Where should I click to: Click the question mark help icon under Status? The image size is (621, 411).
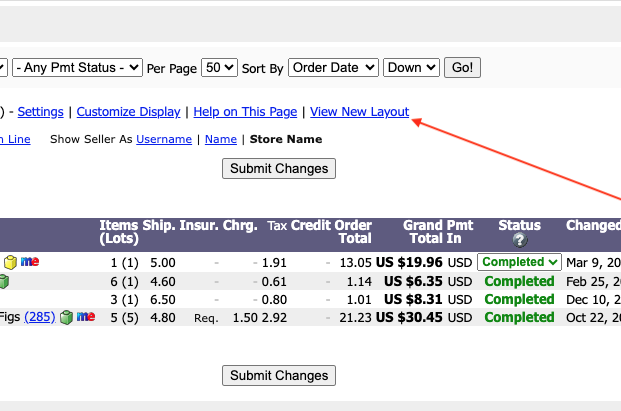tap(519, 240)
